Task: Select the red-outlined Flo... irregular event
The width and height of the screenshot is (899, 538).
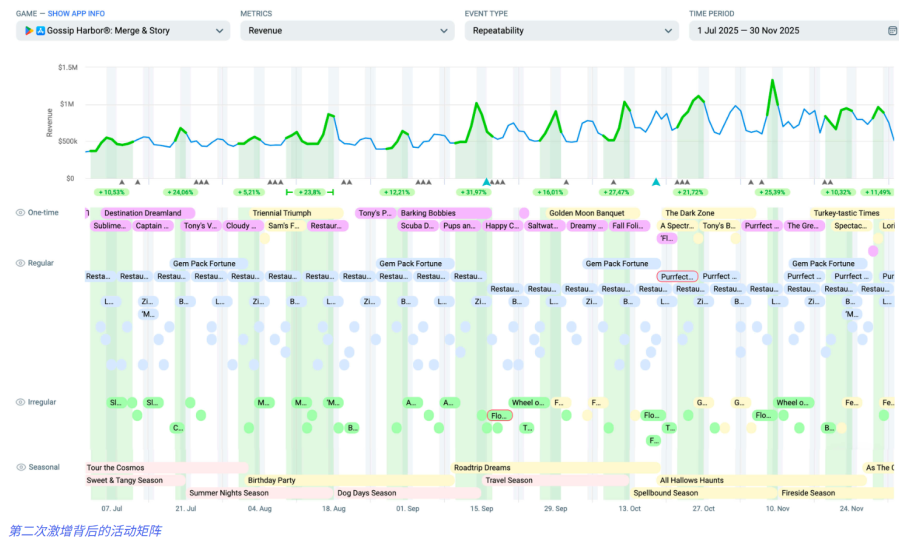Action: [x=499, y=415]
